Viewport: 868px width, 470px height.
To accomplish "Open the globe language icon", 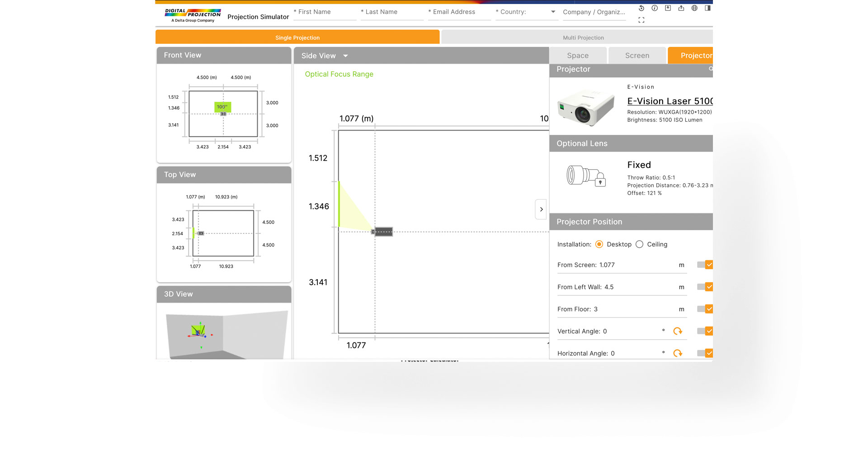I will pyautogui.click(x=694, y=8).
